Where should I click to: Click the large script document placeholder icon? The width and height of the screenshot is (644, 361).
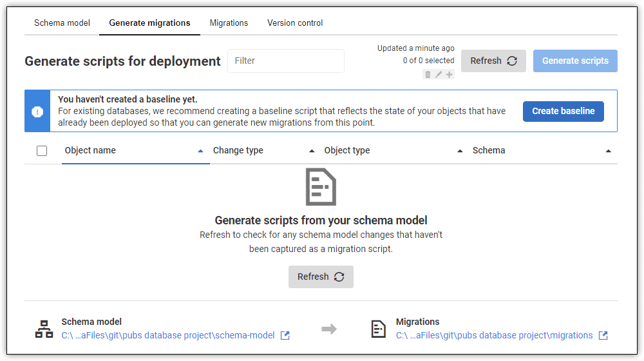pyautogui.click(x=321, y=187)
